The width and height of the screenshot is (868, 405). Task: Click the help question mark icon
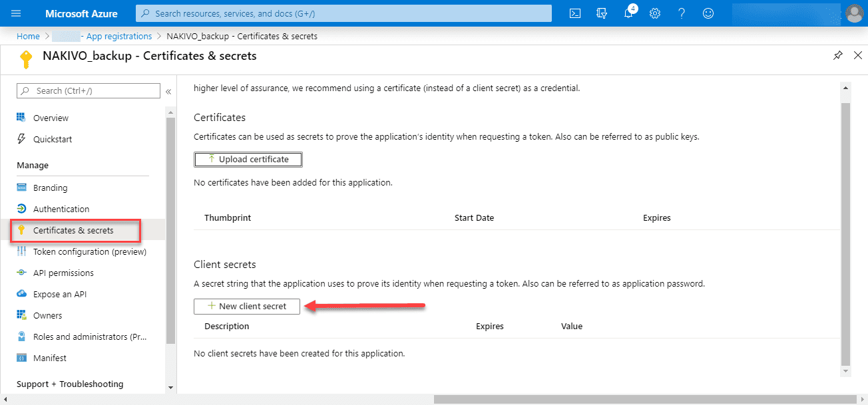pyautogui.click(x=682, y=13)
